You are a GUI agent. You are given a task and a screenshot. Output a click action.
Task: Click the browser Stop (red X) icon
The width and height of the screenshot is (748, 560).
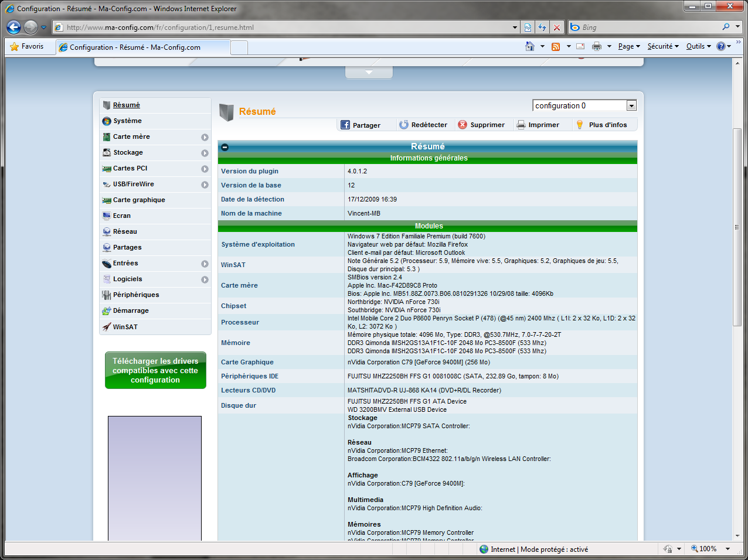pos(557,27)
